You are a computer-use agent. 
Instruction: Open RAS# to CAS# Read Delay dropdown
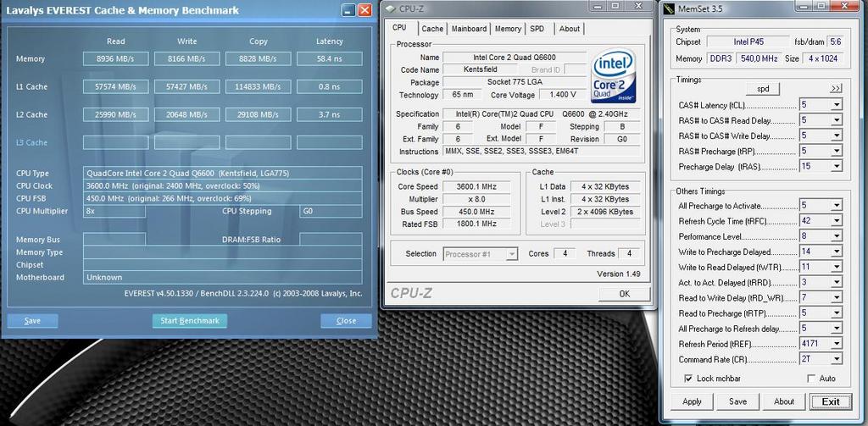pyautogui.click(x=836, y=120)
